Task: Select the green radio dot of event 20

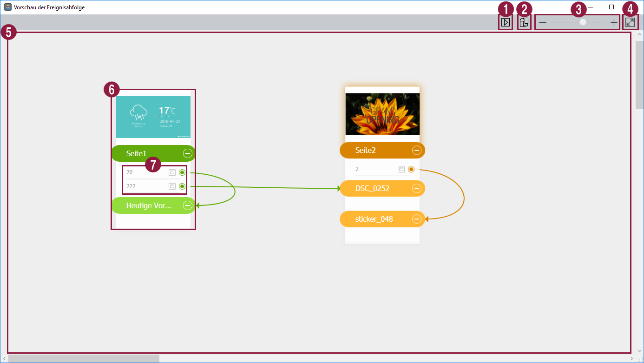Action: point(182,172)
